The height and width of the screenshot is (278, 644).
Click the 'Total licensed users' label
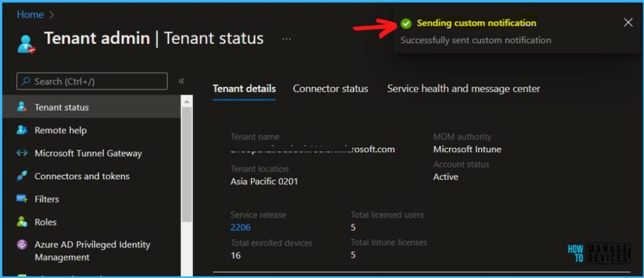point(387,214)
